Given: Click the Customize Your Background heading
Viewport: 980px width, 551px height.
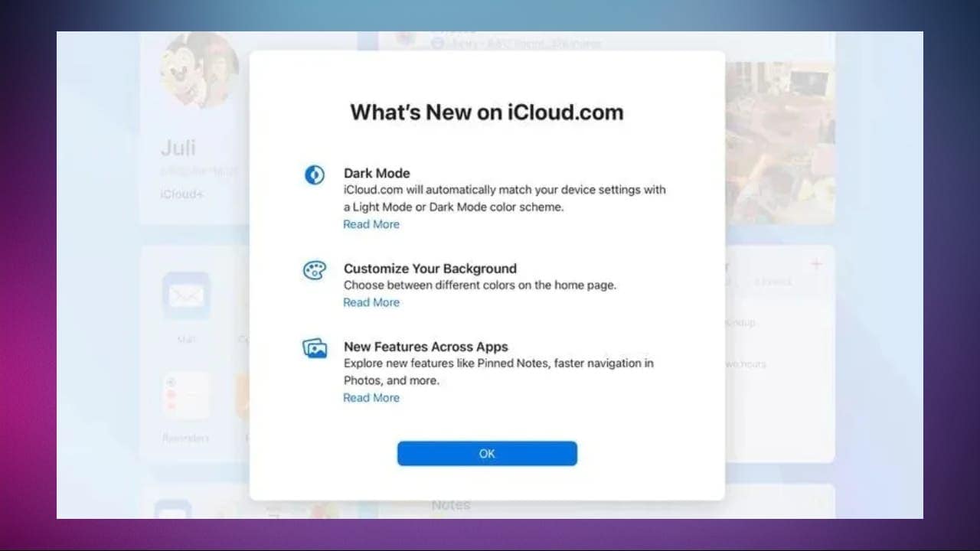Looking at the screenshot, I should click(x=430, y=269).
